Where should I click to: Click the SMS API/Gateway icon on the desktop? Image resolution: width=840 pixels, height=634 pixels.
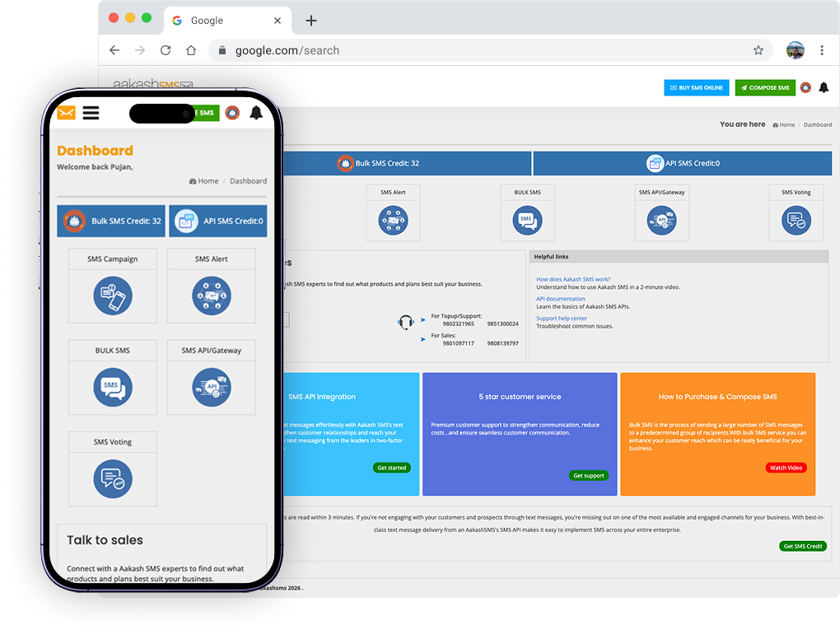click(661, 220)
